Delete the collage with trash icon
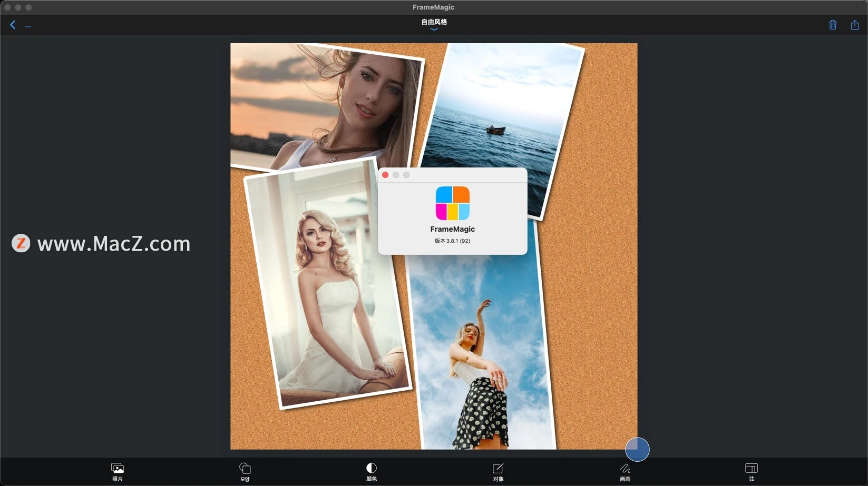Viewport: 868px width, 486px height. [x=833, y=25]
